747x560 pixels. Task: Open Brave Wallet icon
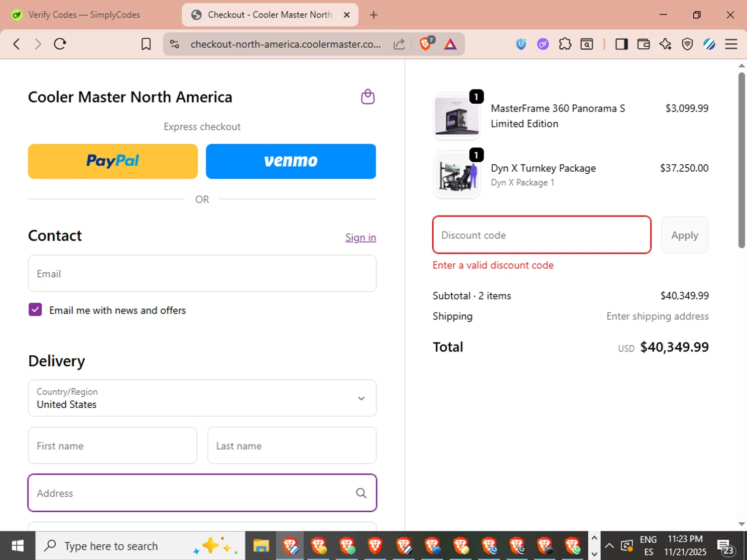643,44
